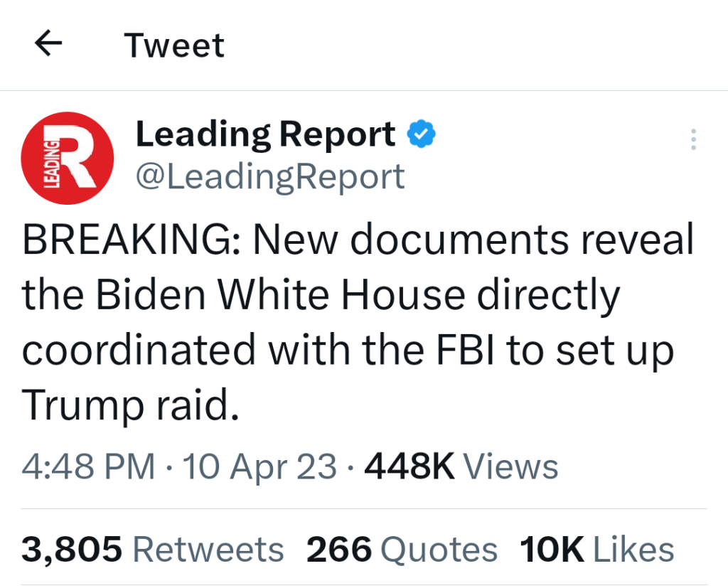The image size is (728, 588).
Task: Click the Tweet header title
Action: (x=174, y=46)
